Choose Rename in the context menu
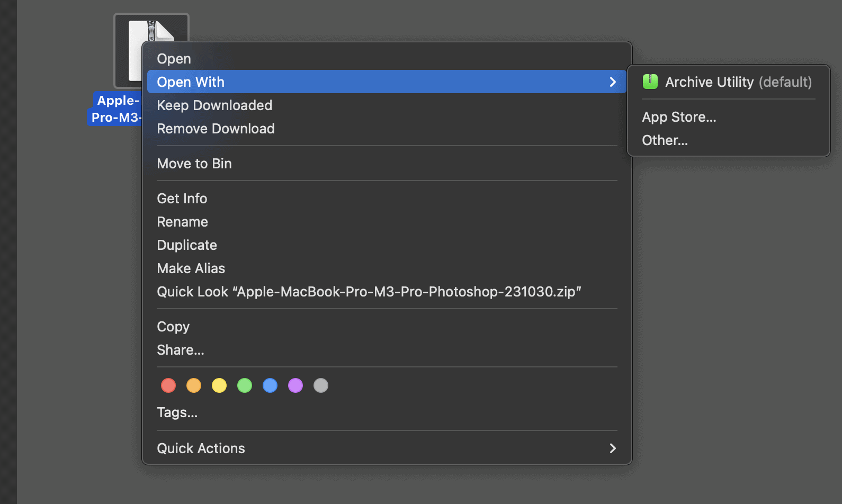Screen dimensions: 842x504 tap(183, 222)
